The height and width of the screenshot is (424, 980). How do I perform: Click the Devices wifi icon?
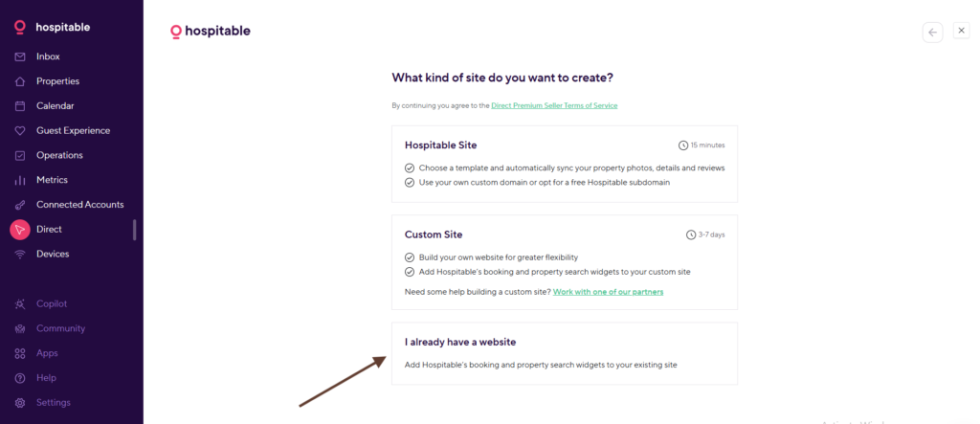[20, 254]
